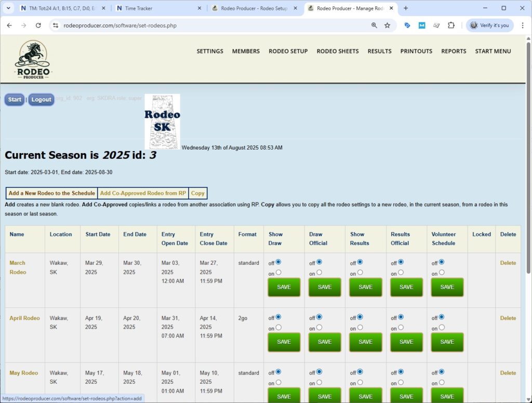532x403 pixels.
Task: Click the Rodeo Producer horse logo
Action: (33, 59)
